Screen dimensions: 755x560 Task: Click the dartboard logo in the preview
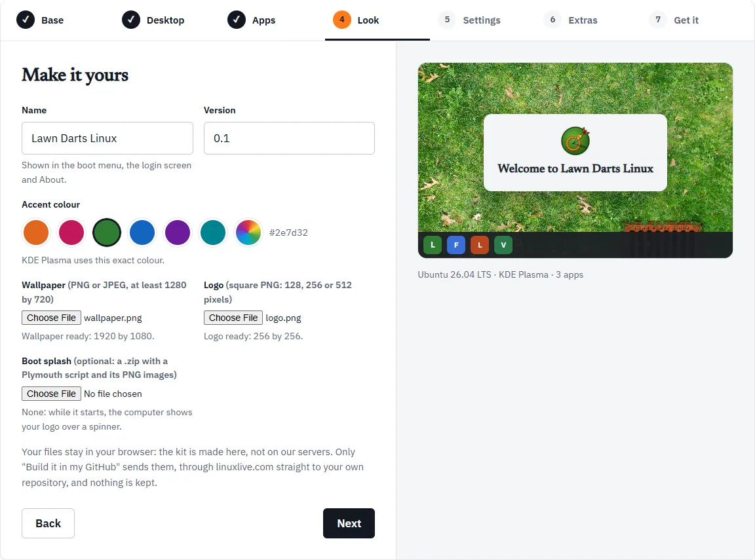[x=575, y=141]
